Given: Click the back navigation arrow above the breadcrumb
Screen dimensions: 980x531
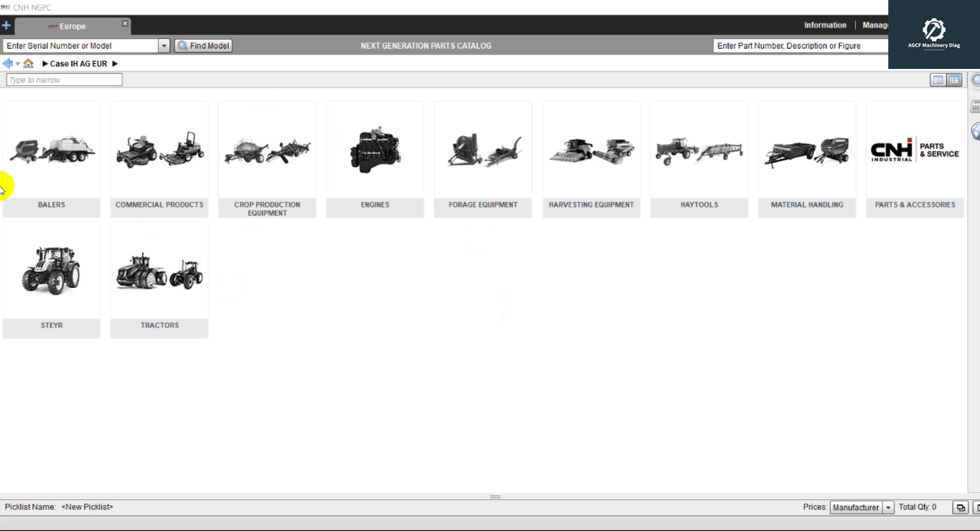Looking at the screenshot, I should (8, 63).
